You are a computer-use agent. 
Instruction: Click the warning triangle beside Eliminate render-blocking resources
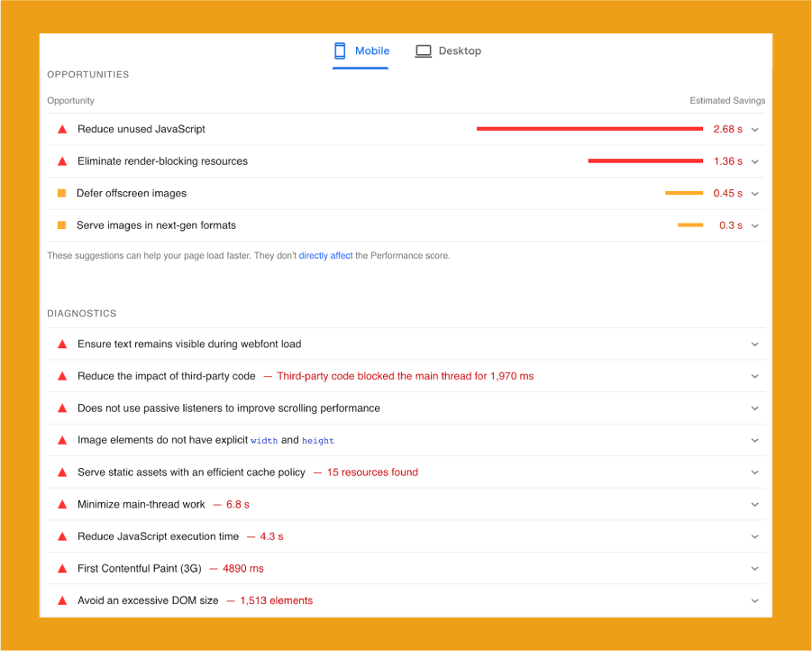[61, 160]
